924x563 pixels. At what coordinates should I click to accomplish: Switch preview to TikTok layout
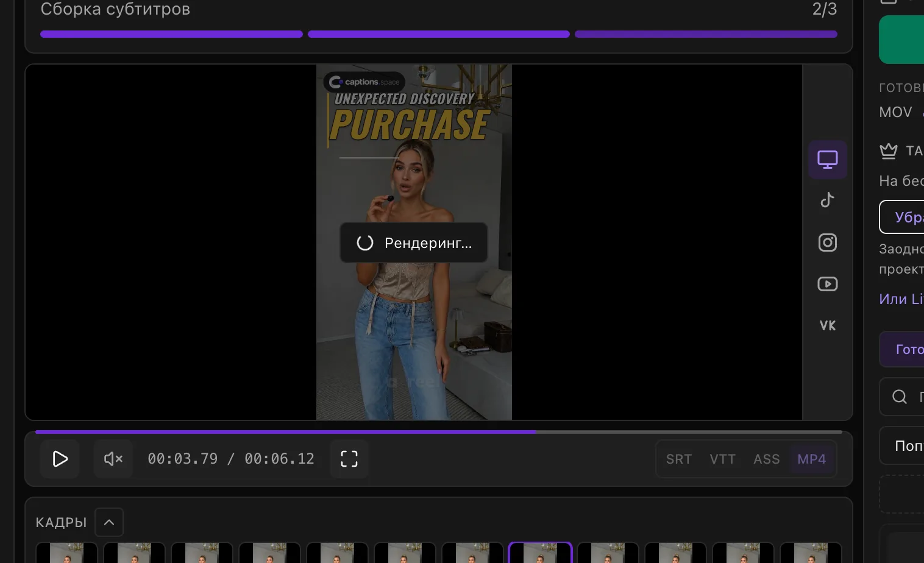coord(828,200)
